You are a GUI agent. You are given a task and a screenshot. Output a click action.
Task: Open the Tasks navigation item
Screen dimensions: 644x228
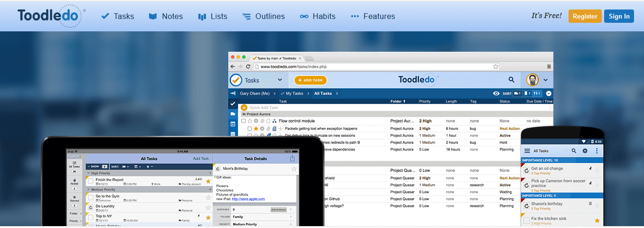[118, 16]
